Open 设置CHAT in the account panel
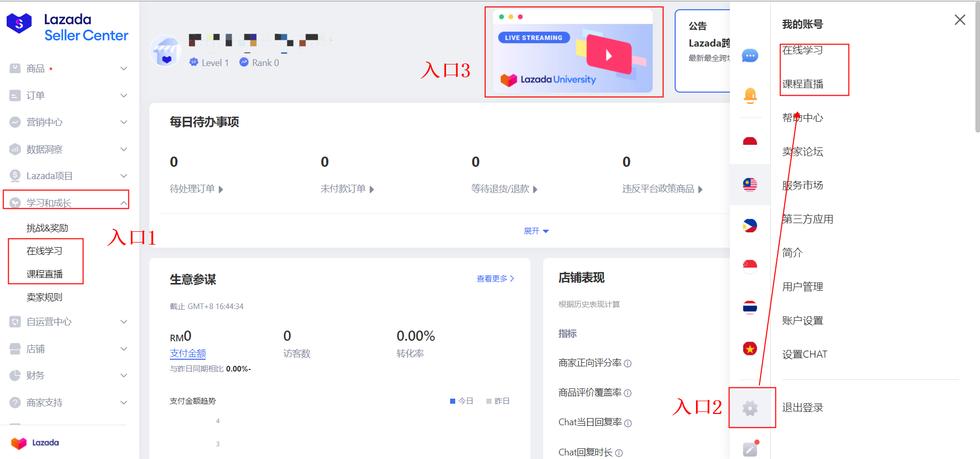 pos(805,354)
